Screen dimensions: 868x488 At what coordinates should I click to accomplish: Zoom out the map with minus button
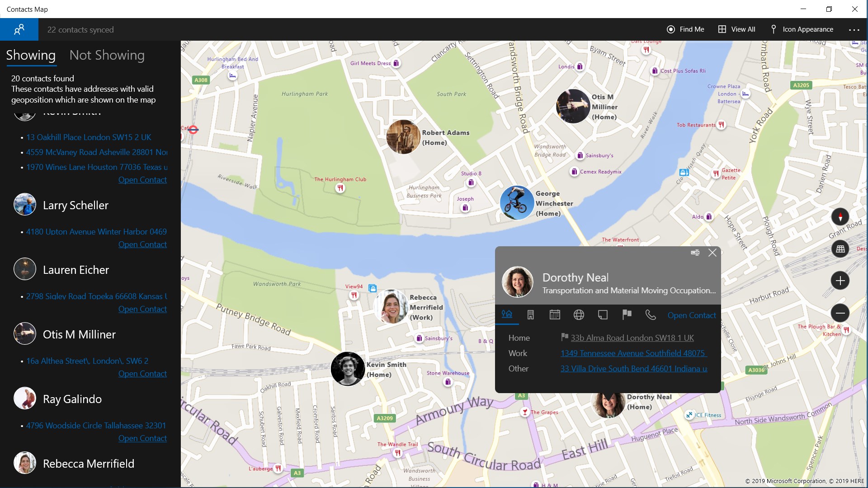pyautogui.click(x=840, y=313)
